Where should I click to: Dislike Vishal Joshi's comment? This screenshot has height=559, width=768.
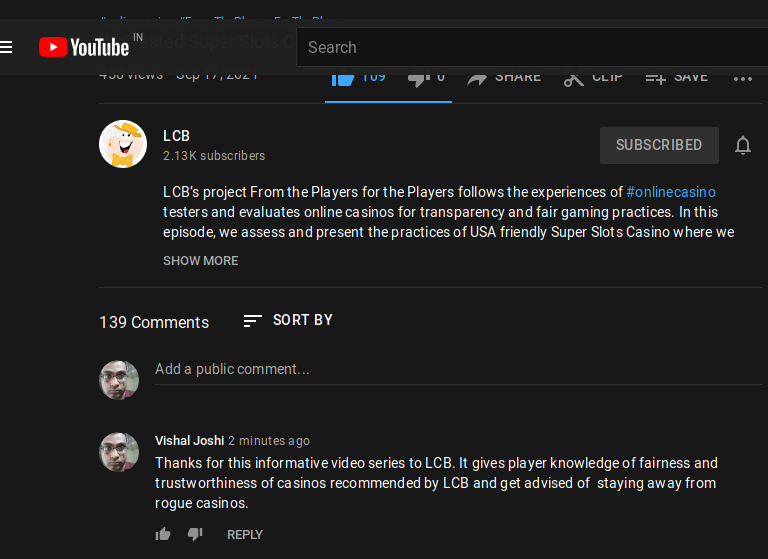coord(195,534)
